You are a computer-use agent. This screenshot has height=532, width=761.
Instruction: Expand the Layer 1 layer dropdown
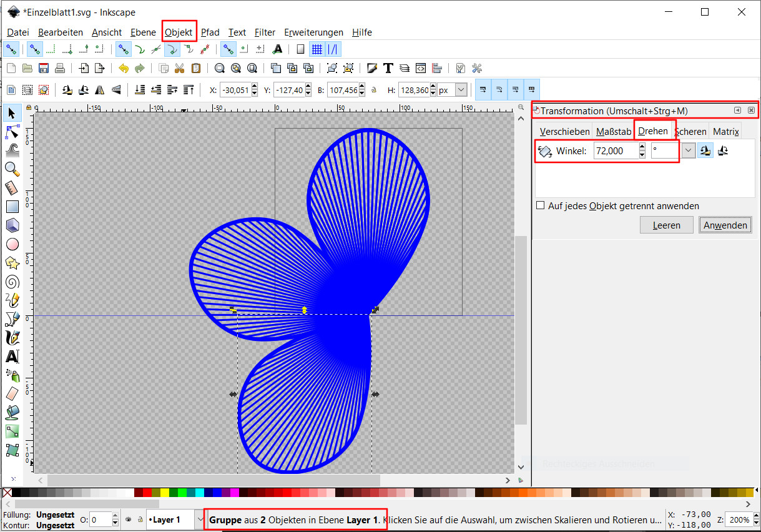point(200,519)
